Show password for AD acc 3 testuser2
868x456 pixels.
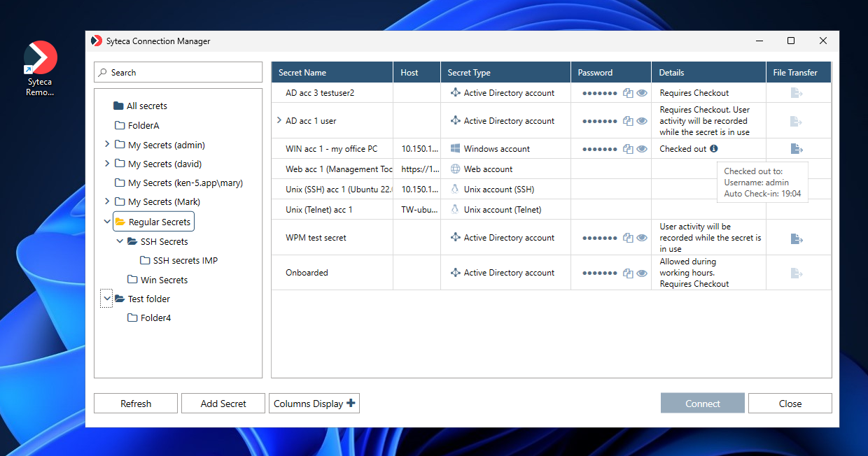click(x=641, y=93)
